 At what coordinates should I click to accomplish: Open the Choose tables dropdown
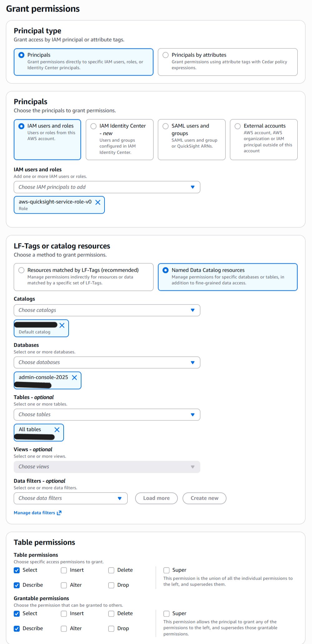tap(107, 414)
